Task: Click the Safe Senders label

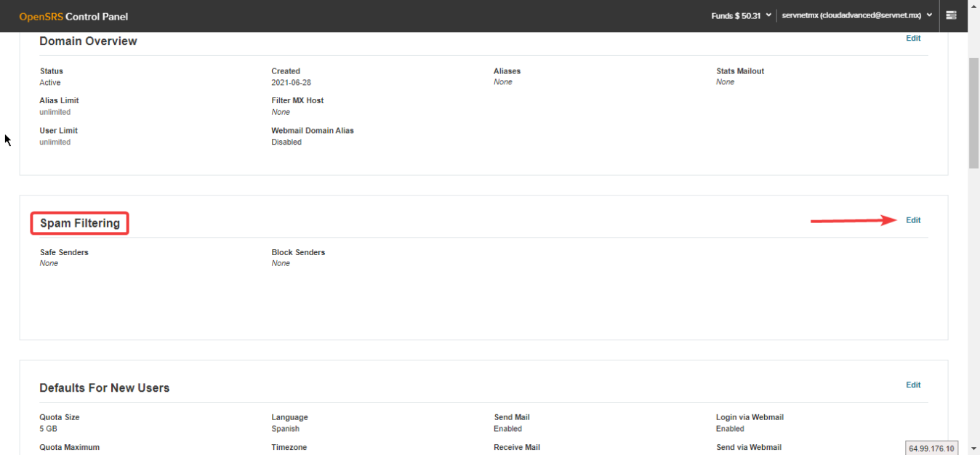Action: coord(64,252)
